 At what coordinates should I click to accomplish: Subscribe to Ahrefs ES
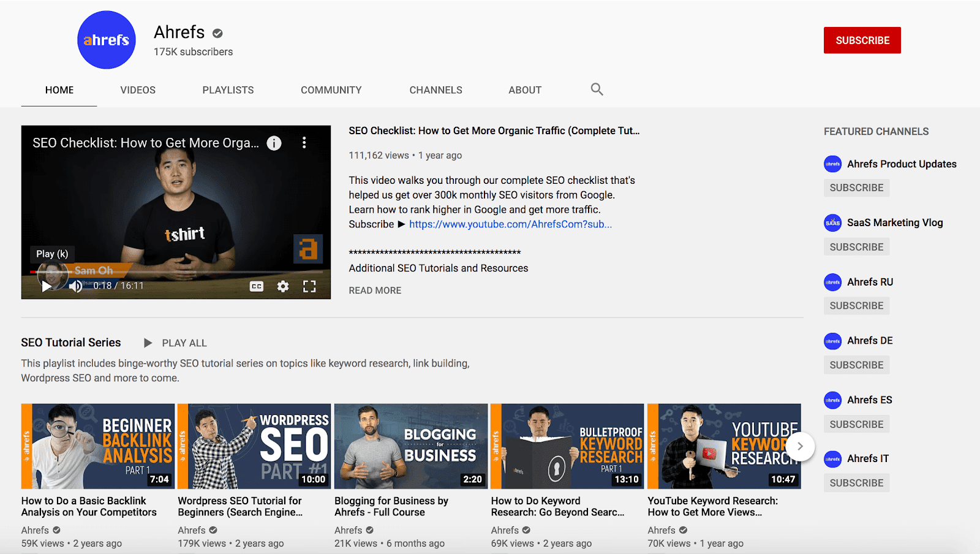click(856, 424)
